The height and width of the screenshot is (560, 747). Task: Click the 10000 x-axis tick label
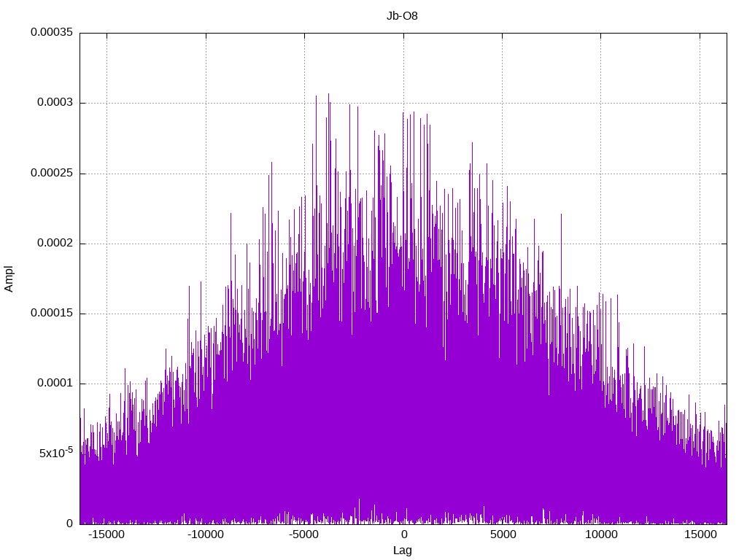[601, 534]
